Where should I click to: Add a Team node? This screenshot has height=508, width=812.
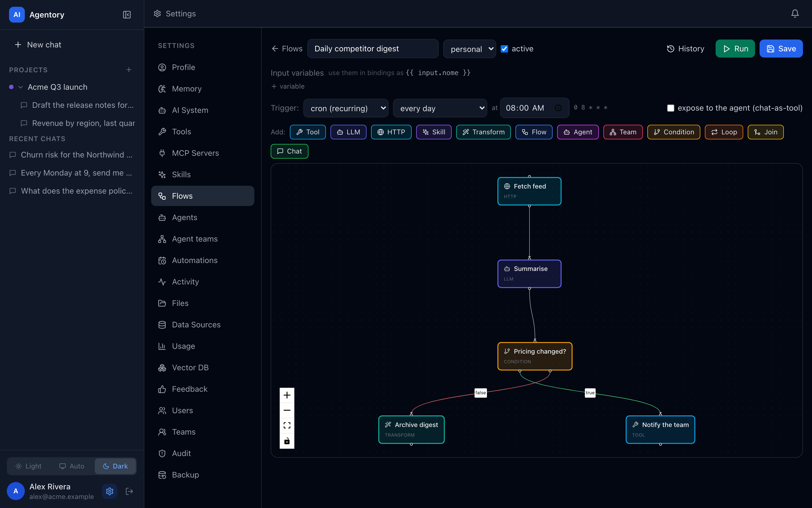[x=623, y=132]
